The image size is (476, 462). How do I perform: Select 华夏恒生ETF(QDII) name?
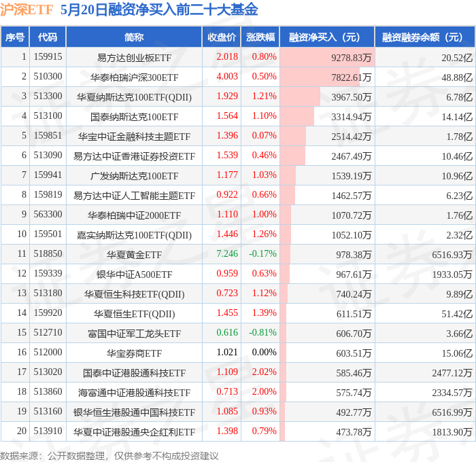[134, 314]
